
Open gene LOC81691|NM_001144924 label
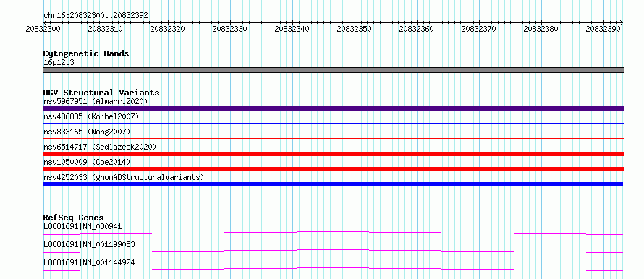[89, 262]
